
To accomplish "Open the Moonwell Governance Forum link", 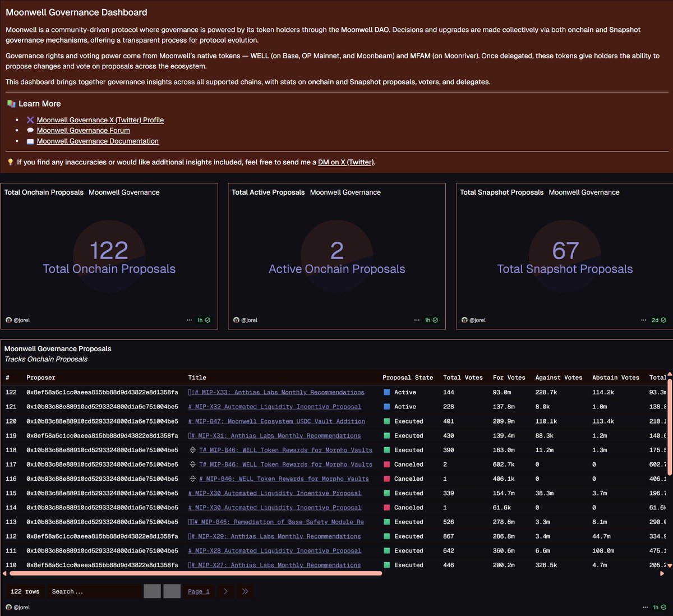I will (x=84, y=130).
